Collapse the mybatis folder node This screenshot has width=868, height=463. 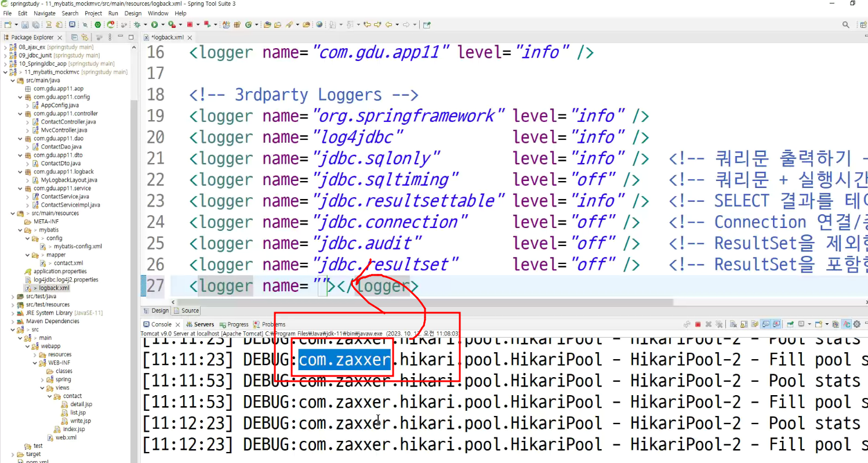coord(20,230)
